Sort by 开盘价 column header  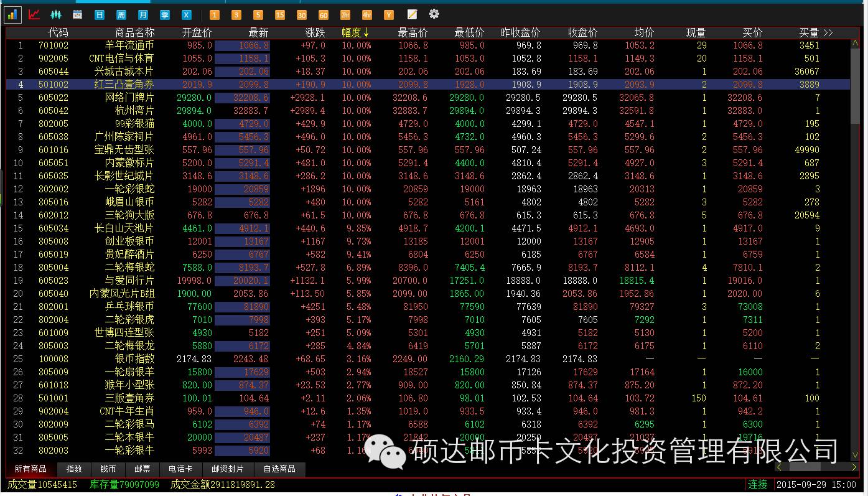tap(197, 32)
